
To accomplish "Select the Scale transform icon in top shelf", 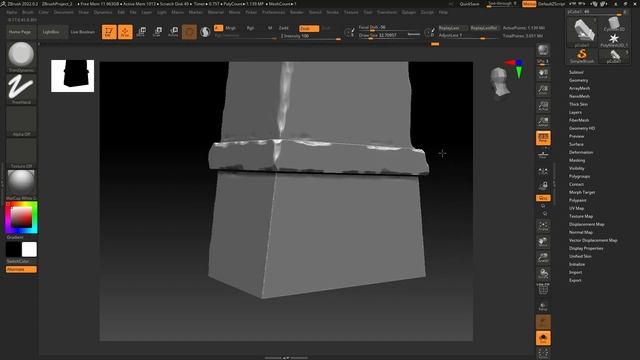I will click(157, 31).
